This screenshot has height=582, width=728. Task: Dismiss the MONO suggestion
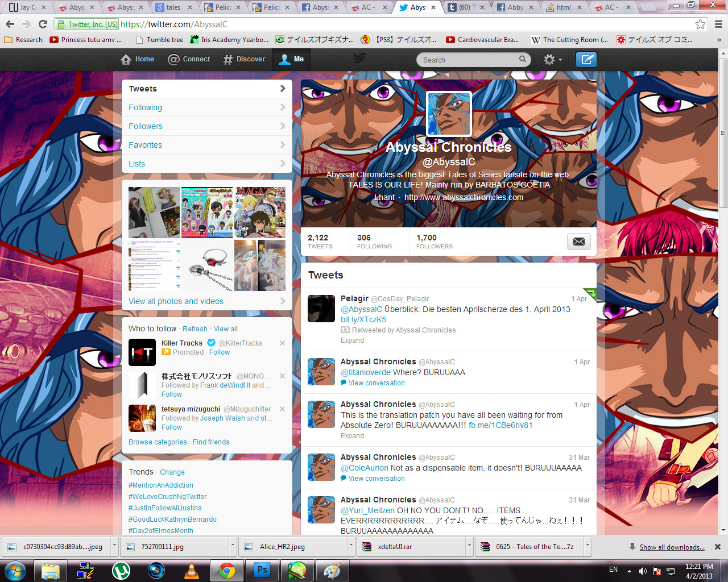(x=282, y=376)
